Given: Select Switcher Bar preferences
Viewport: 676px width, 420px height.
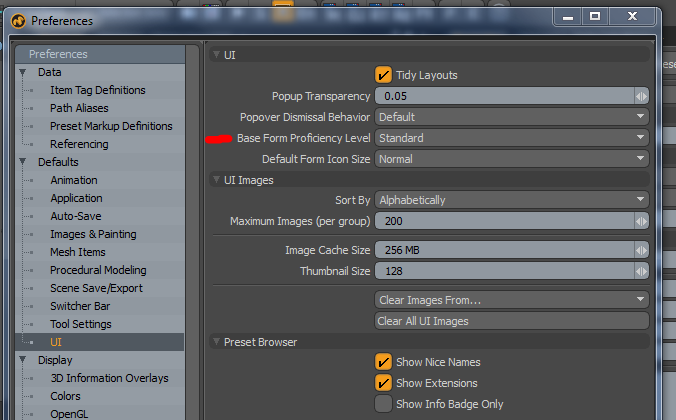Looking at the screenshot, I should click(x=80, y=306).
